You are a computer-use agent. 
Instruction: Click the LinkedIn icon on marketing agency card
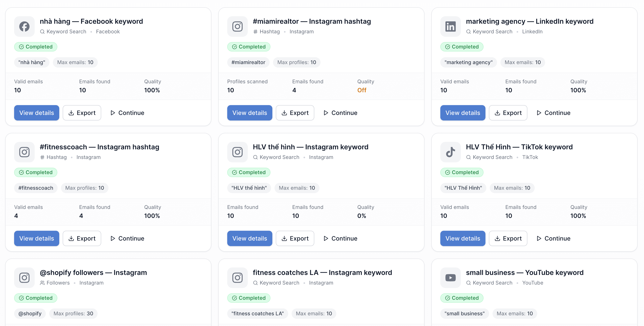click(450, 26)
